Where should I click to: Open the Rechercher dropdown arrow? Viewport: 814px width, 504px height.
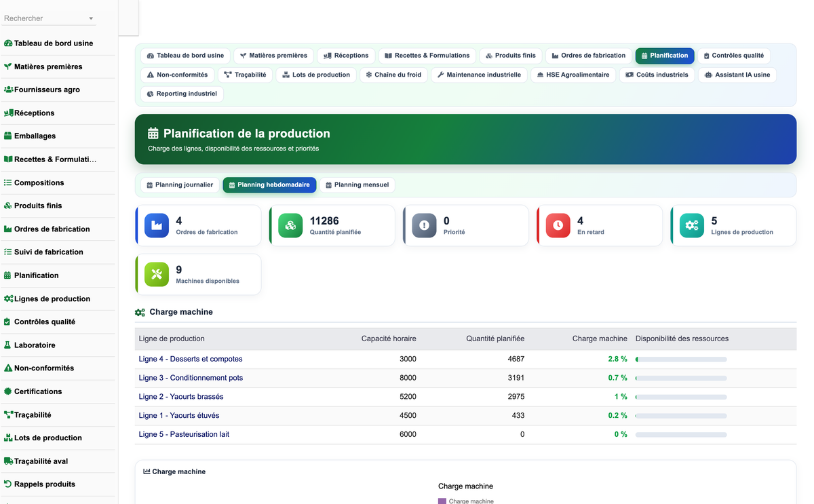92,19
